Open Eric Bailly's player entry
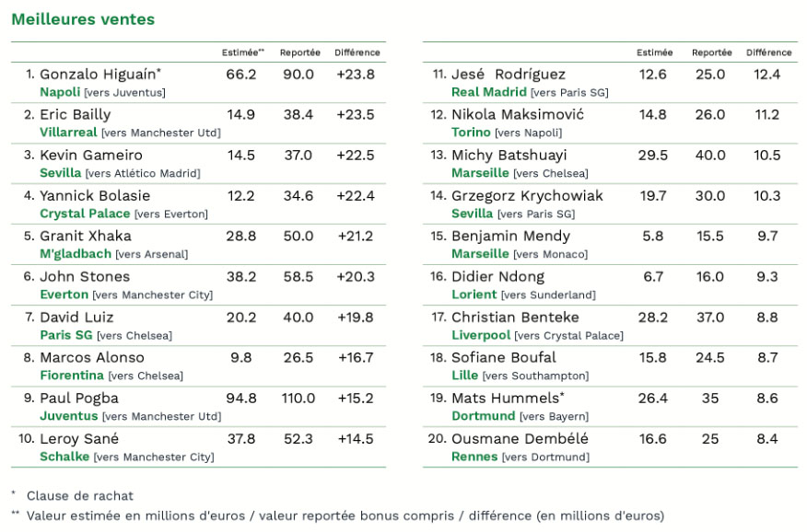807x532 pixels. pyautogui.click(x=75, y=115)
